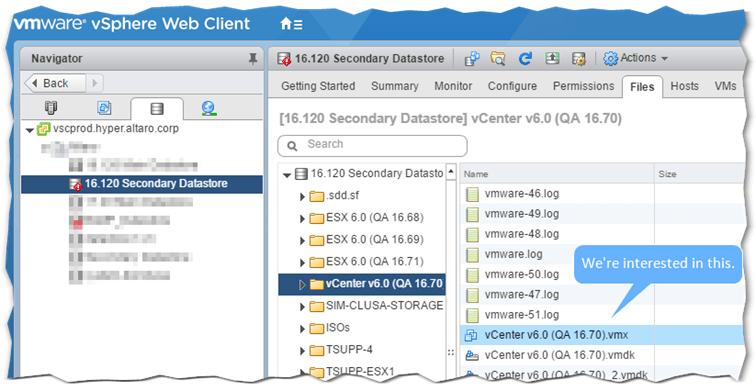This screenshot has width=756, height=391.
Task: Click the file Search field
Action: coord(372,145)
